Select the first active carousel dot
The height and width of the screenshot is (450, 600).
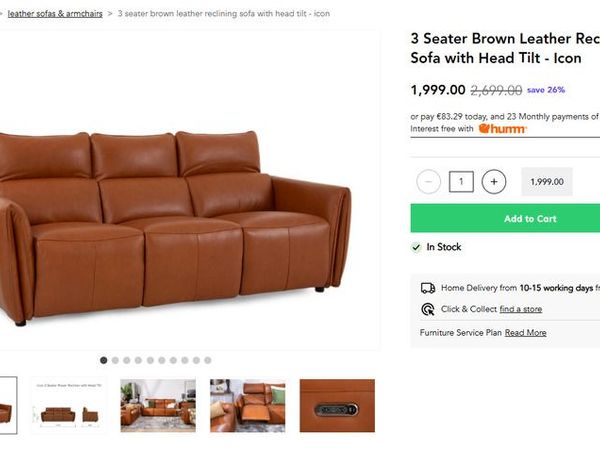(x=103, y=360)
